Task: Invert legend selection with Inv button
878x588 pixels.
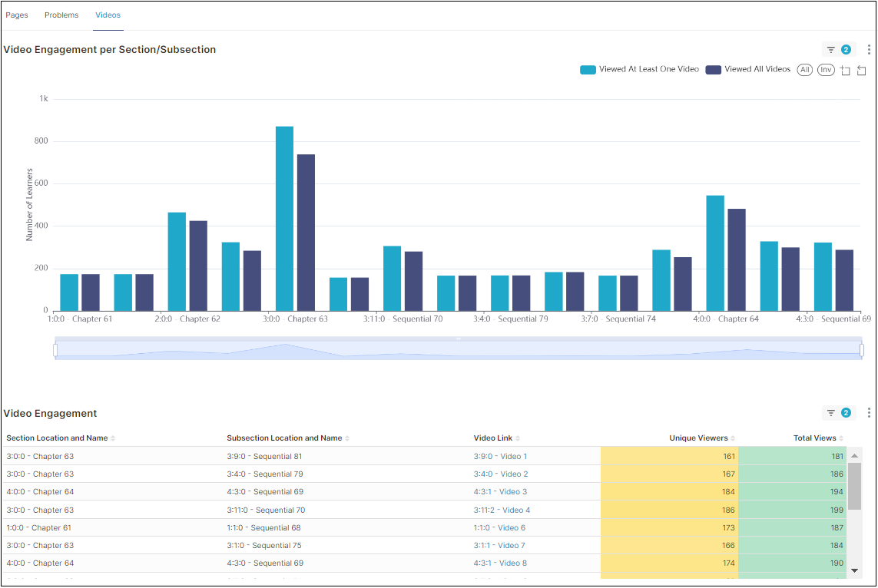Action: coord(826,70)
